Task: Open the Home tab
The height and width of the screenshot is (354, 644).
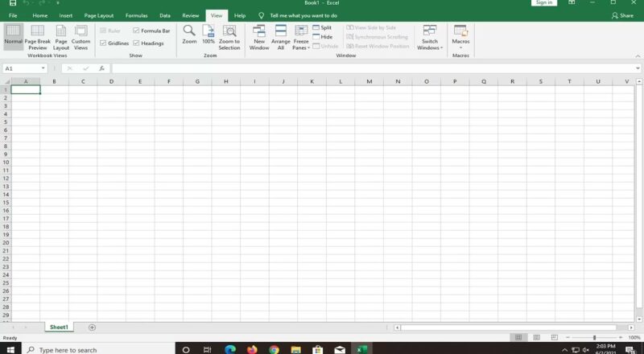Action: (39, 15)
